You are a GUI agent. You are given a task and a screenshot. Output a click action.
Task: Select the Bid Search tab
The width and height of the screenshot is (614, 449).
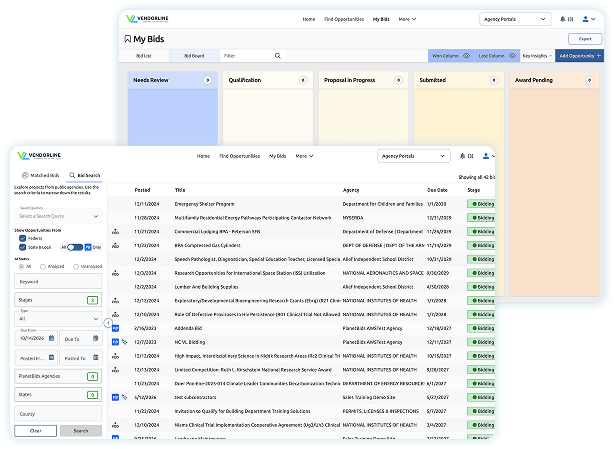pos(85,175)
